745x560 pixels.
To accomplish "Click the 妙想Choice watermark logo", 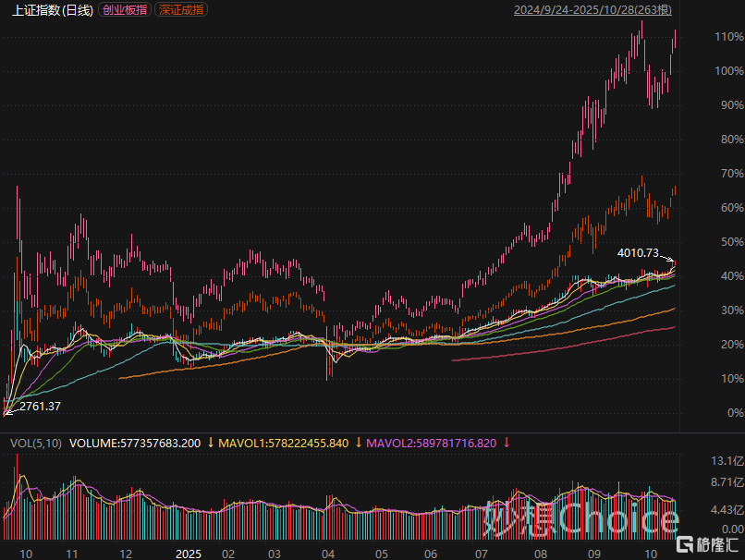I will pyautogui.click(x=580, y=518).
